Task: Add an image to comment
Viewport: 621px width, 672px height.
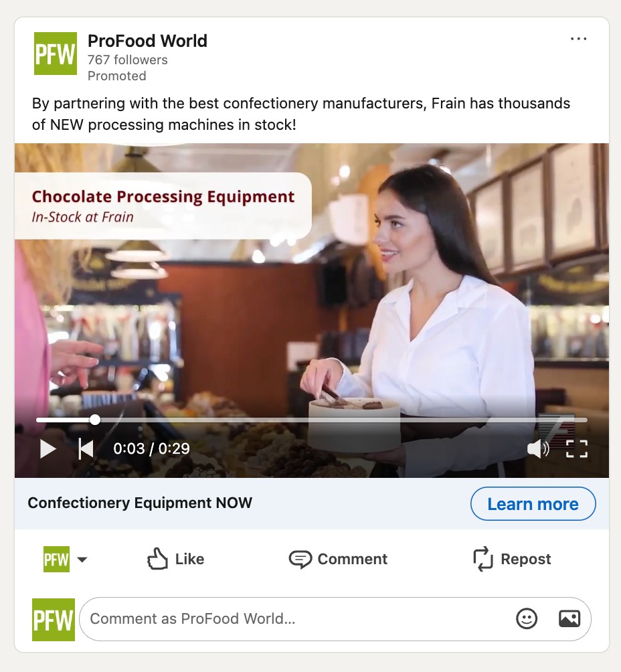Action: (569, 619)
